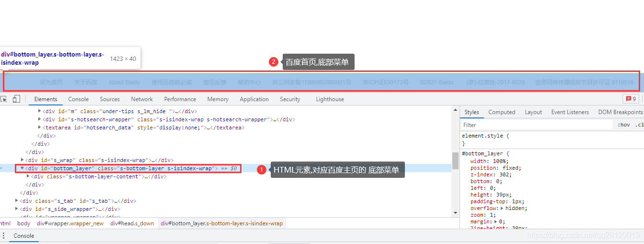Screen dimensions: 644x244
Task: Go to the Memory tab
Action: pos(218,99)
